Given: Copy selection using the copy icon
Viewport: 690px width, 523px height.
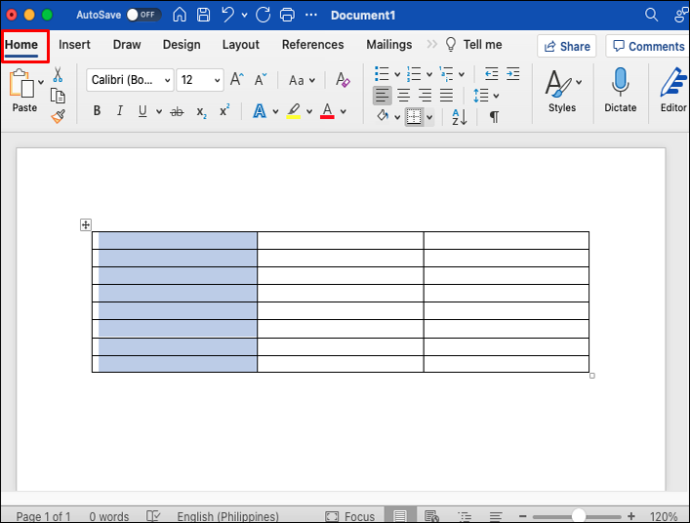Looking at the screenshot, I should (x=58, y=96).
